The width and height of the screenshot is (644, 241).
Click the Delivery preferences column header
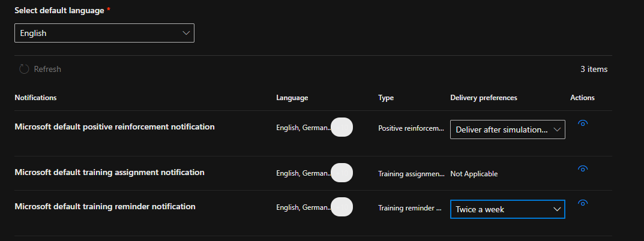click(x=483, y=98)
